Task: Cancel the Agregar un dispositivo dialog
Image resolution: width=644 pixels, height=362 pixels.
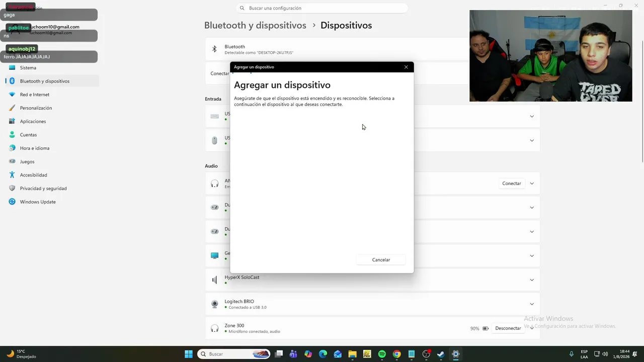Action: coord(381,260)
